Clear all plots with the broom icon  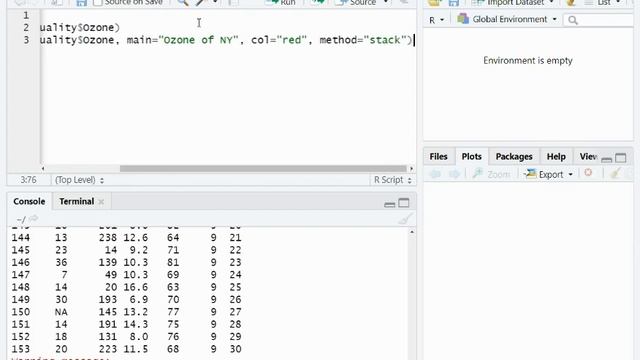click(x=615, y=173)
